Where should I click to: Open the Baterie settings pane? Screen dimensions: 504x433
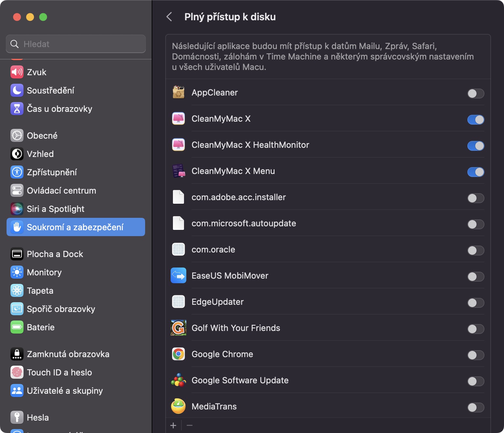[x=41, y=327]
